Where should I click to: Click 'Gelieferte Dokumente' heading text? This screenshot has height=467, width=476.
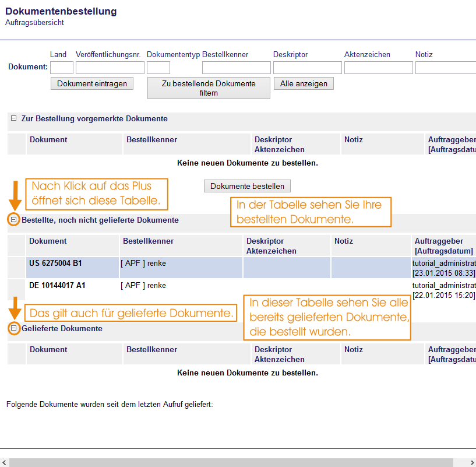pos(62,328)
